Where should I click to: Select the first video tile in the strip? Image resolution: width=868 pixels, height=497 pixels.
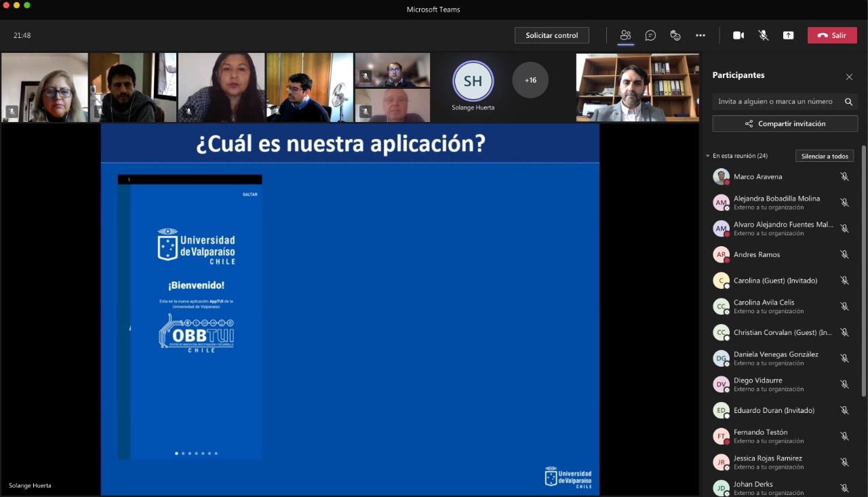tap(45, 87)
